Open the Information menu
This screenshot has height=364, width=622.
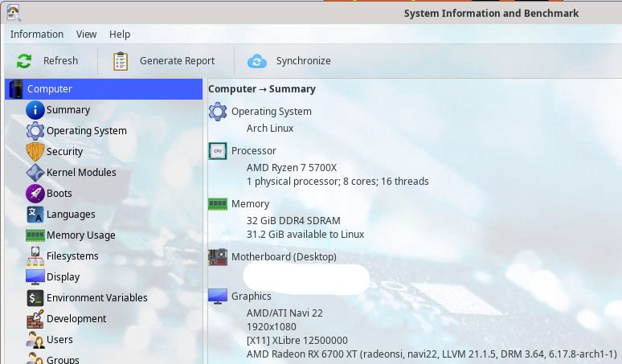[x=37, y=35]
